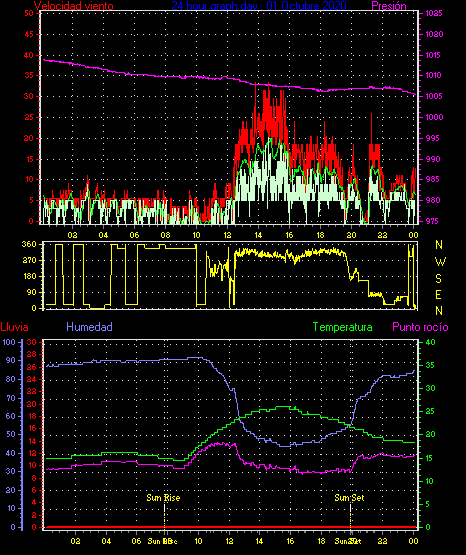Click the hour 12 label under humidity graph
This screenshot has width=466, height=555.
(x=229, y=541)
